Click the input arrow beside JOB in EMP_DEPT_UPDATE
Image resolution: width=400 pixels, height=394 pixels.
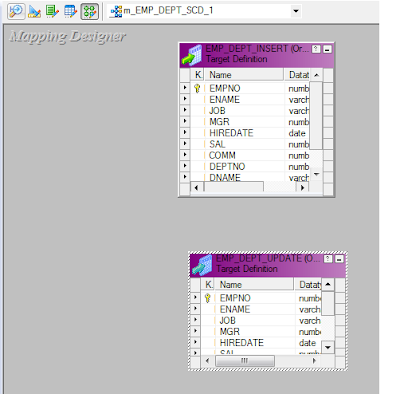coord(195,319)
